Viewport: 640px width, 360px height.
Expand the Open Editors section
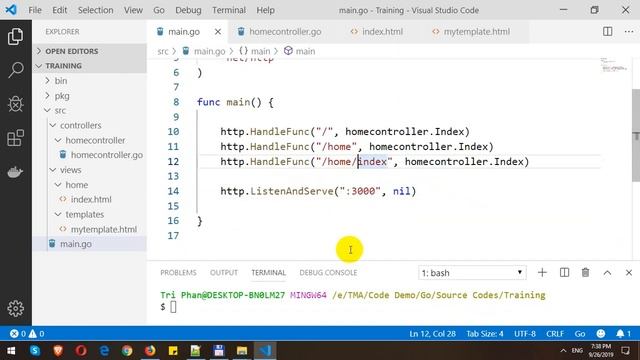[90, 51]
